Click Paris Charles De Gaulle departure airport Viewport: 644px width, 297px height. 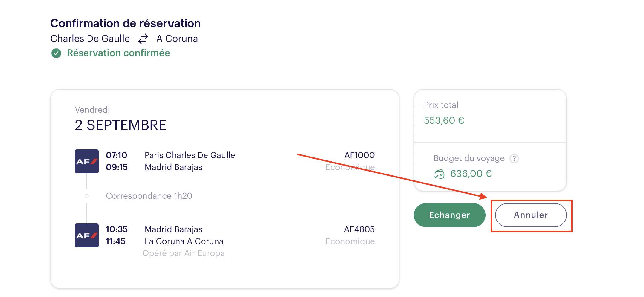190,155
